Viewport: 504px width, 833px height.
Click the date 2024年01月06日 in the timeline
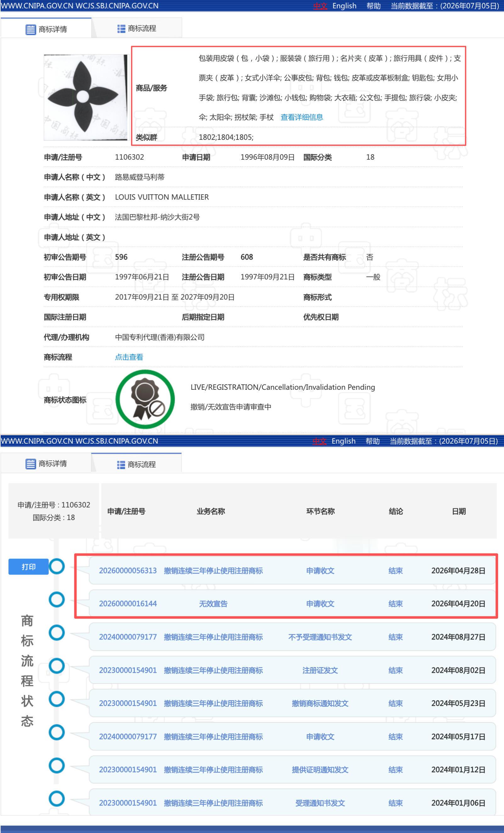(458, 803)
